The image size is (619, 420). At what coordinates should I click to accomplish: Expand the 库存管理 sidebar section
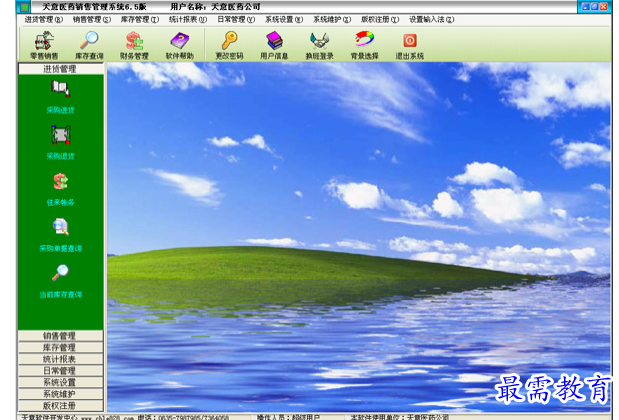click(60, 347)
